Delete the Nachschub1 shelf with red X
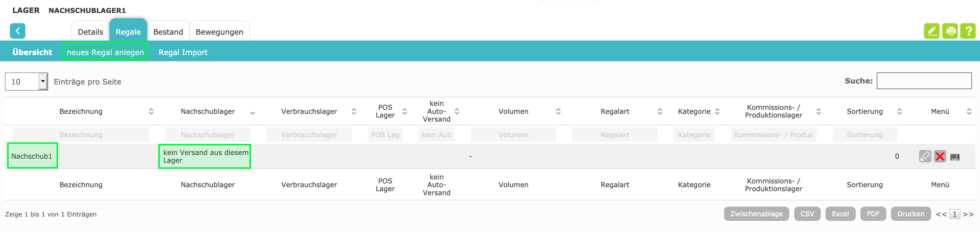The image size is (980, 232). (940, 156)
